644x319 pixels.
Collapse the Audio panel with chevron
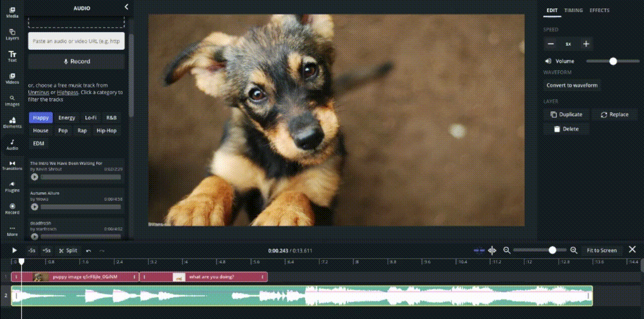pos(126,7)
